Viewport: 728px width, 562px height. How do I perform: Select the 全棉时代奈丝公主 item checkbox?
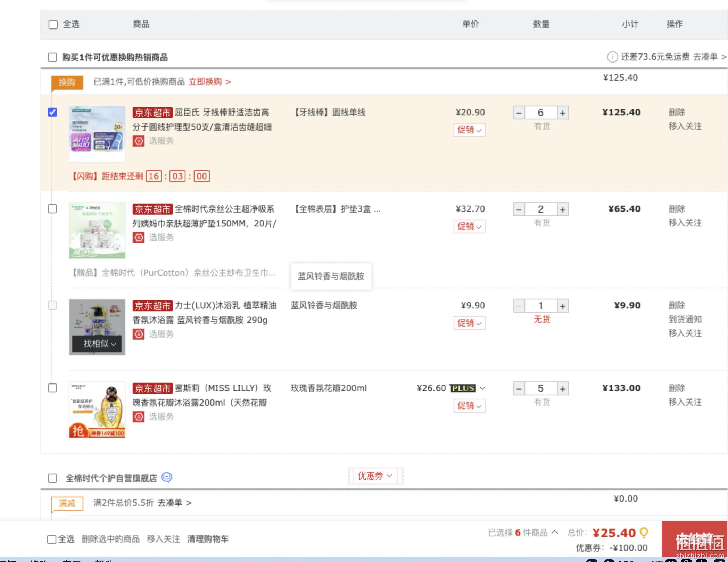pos(52,209)
